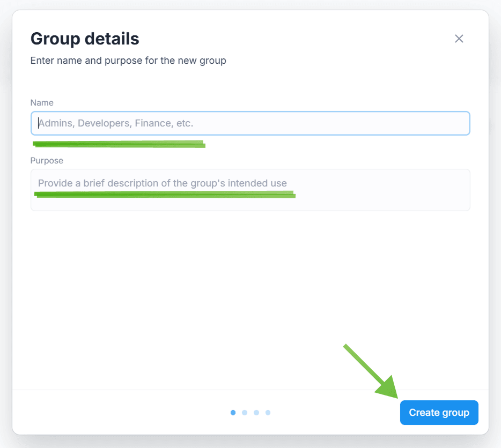The width and height of the screenshot is (501, 448).
Task: Click the "Name" field label
Action: [42, 102]
